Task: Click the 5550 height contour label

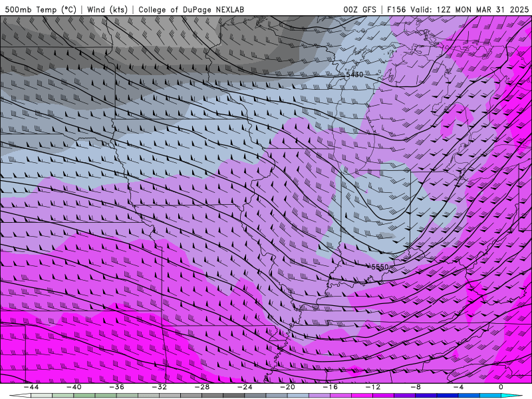Action: point(380,267)
